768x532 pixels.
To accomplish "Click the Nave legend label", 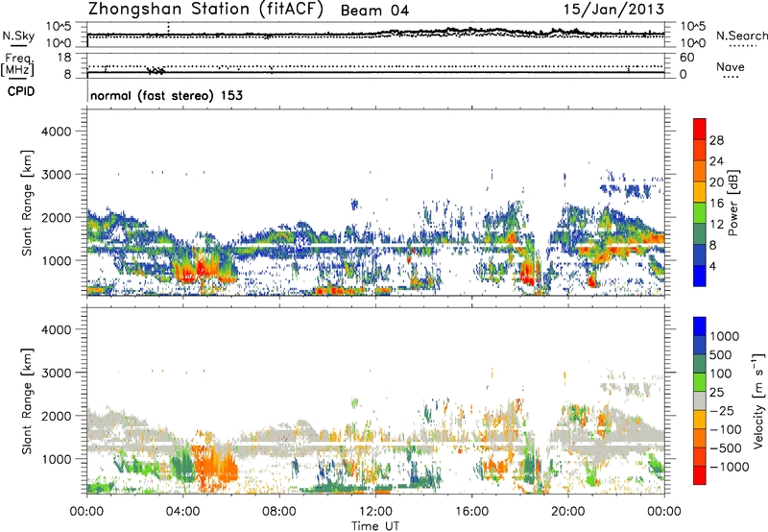I will point(731,66).
